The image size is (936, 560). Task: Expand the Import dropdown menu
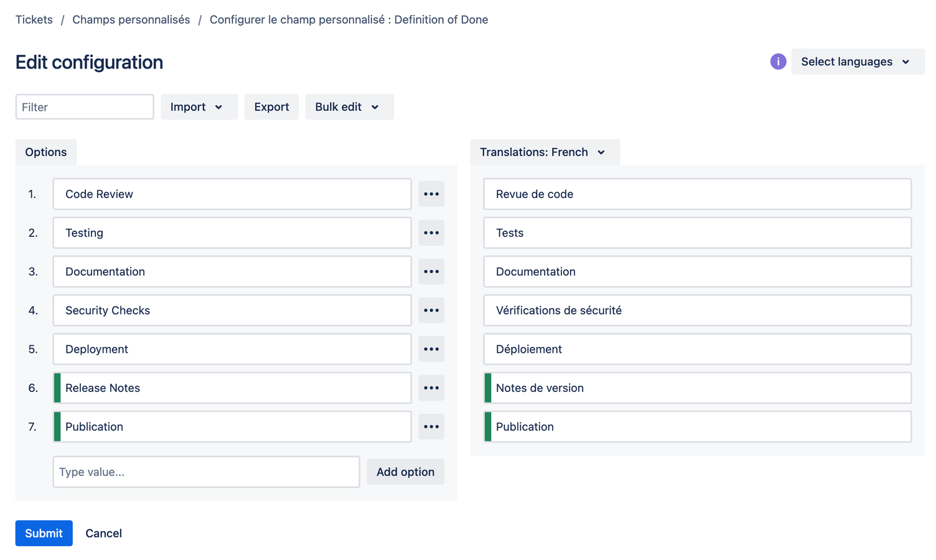coord(199,107)
